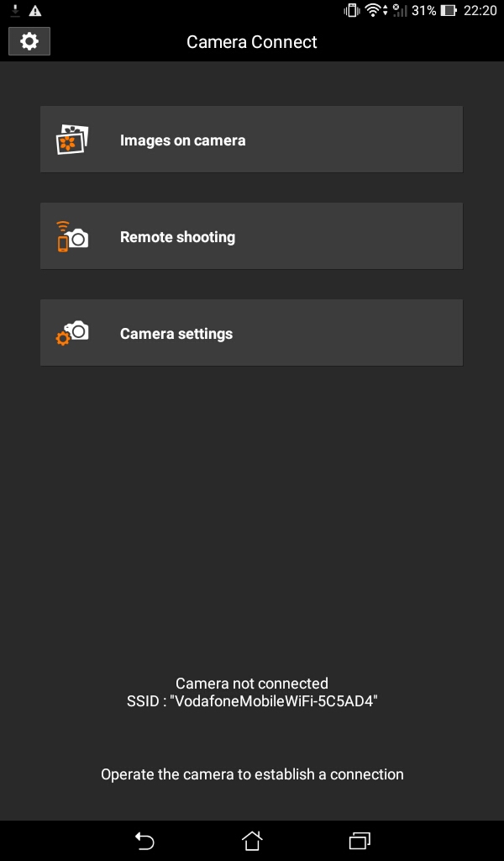Tap the Android home navigation icon
This screenshot has width=504, height=861.
(x=252, y=841)
